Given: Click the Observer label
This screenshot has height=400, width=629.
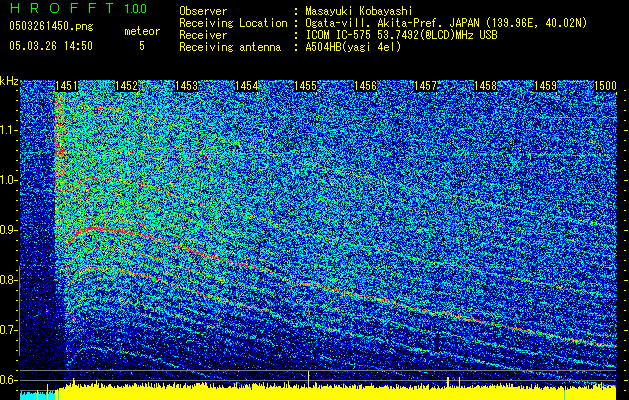Looking at the screenshot, I should pyautogui.click(x=203, y=11).
